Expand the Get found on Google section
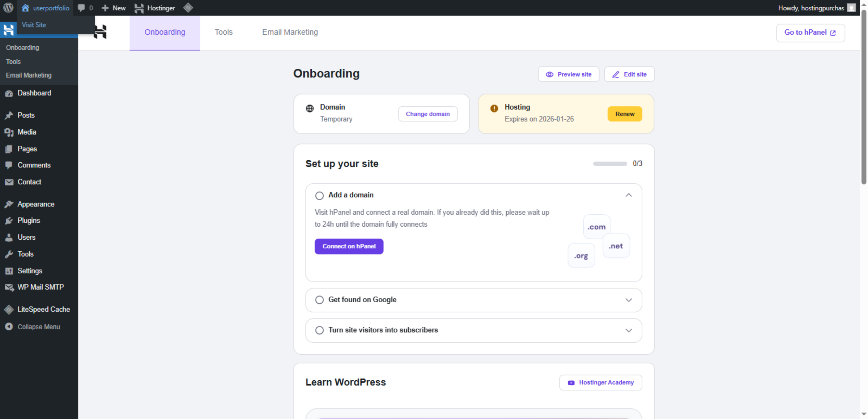This screenshot has width=868, height=419. click(x=629, y=300)
